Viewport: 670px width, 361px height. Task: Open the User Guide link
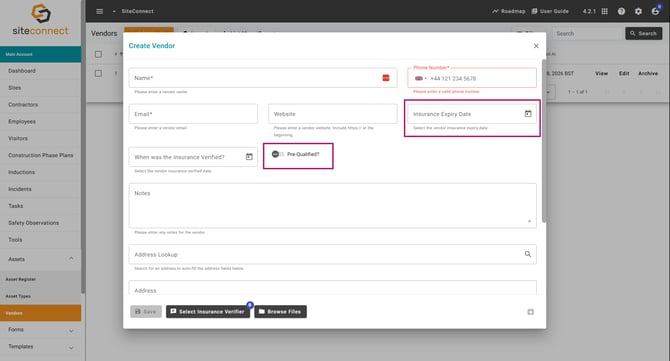(x=550, y=12)
